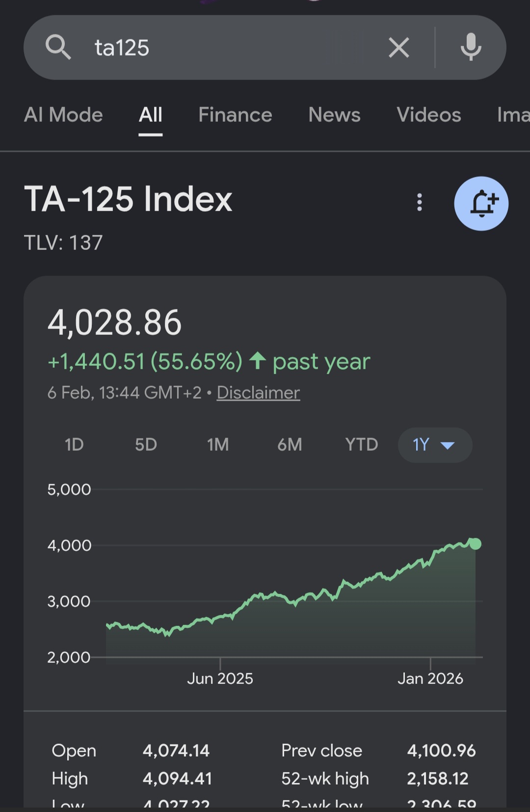
Task: Open the Disclaimer link
Action: click(x=258, y=393)
